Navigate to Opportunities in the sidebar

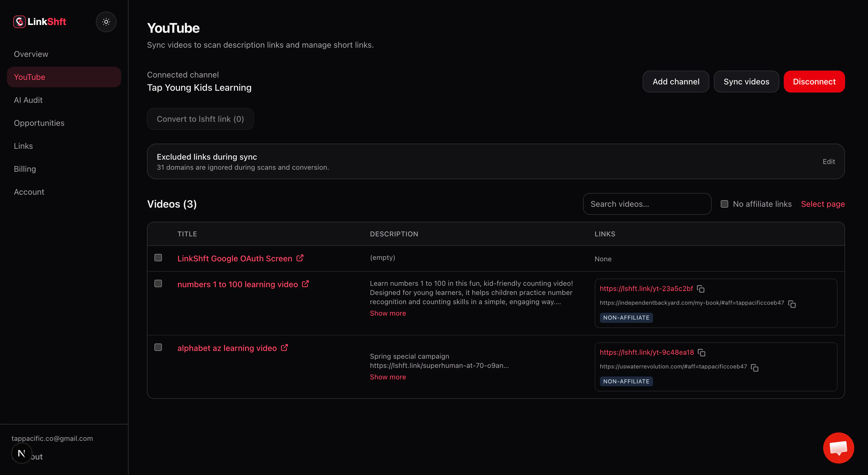(x=64, y=123)
